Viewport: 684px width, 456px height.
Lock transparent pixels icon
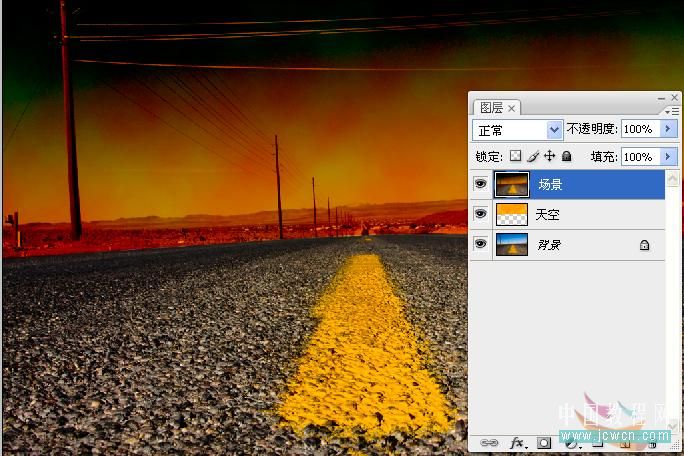pos(515,156)
